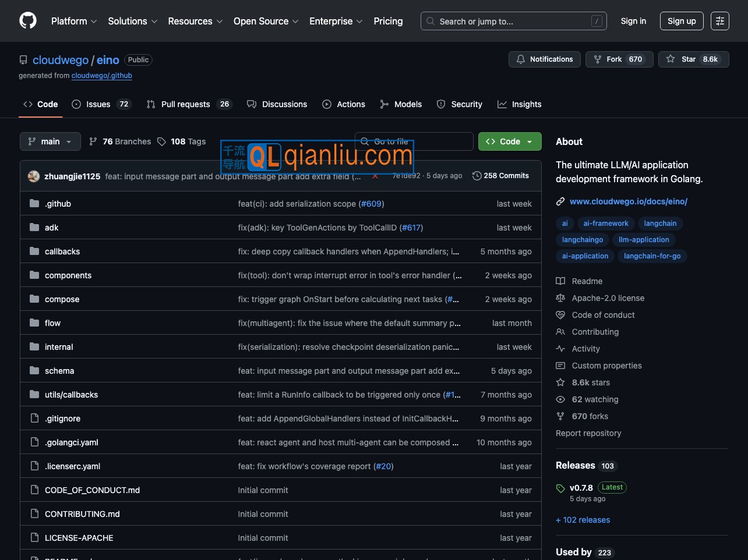Fork the repository using Fork button

coord(618,59)
